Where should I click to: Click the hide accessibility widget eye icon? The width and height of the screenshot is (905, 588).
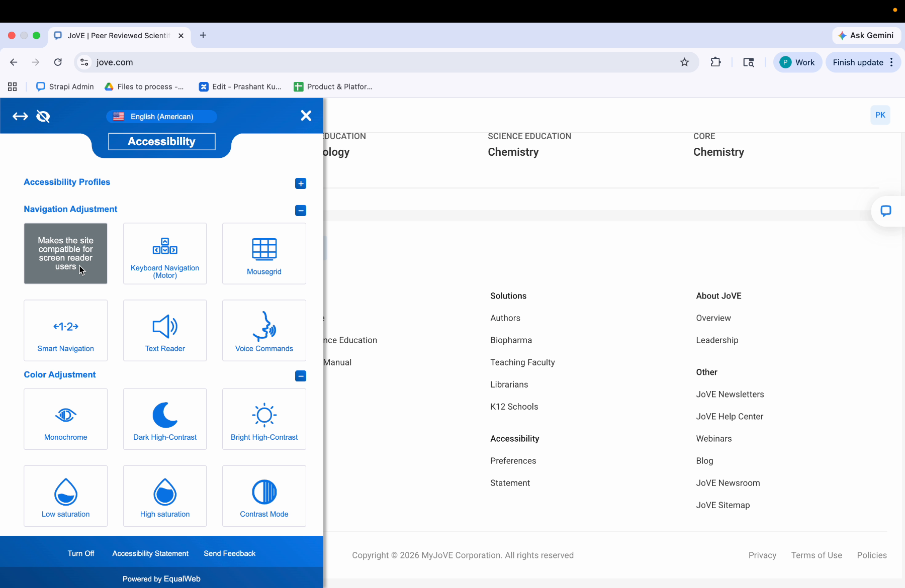tap(43, 117)
